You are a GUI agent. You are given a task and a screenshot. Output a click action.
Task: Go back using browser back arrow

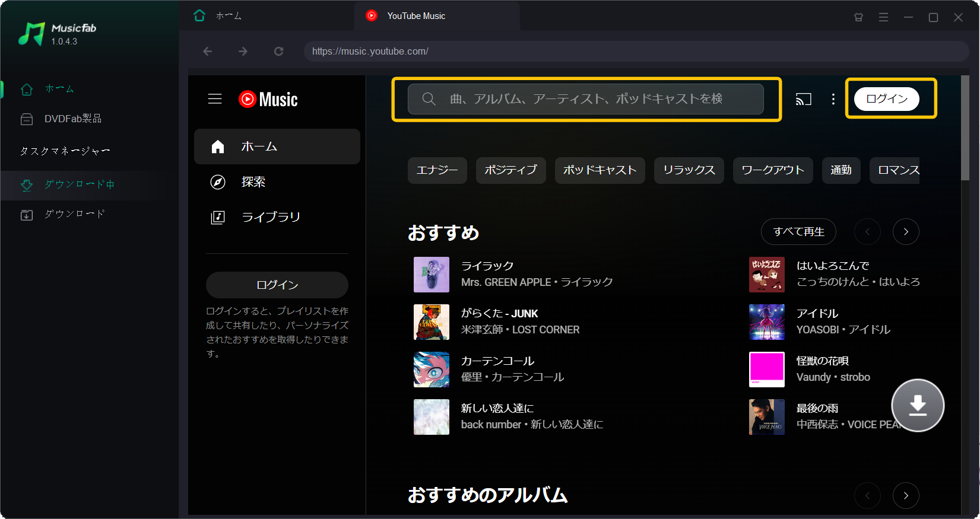coord(208,52)
